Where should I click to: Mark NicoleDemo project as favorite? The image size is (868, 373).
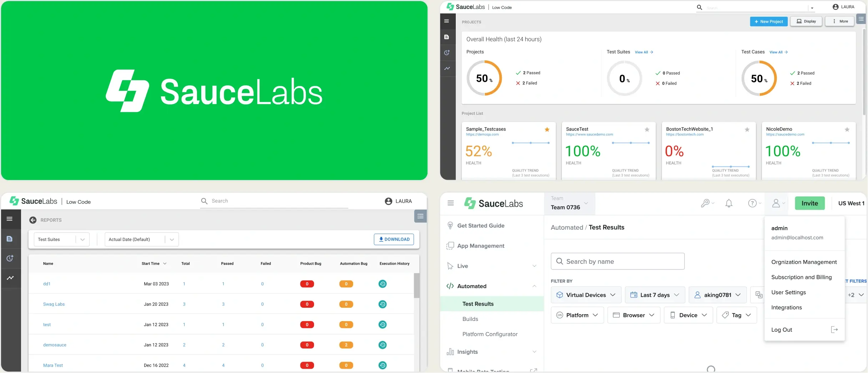coord(847,129)
